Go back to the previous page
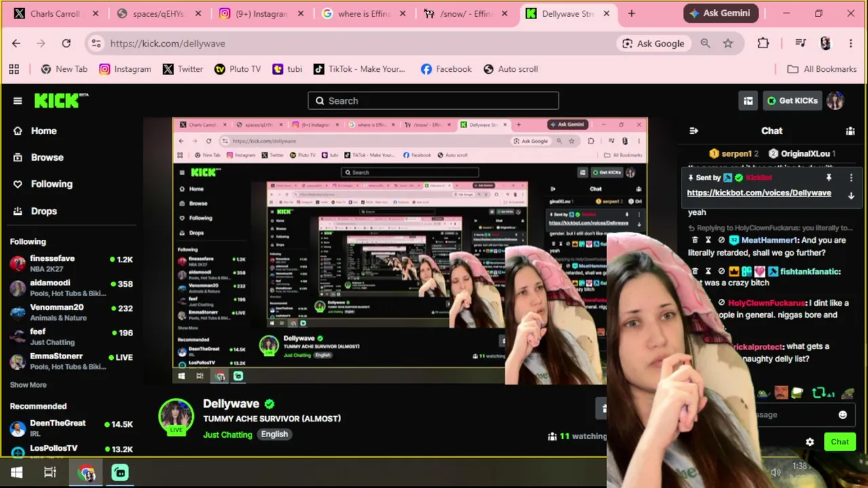The width and height of the screenshot is (868, 488). point(16,43)
